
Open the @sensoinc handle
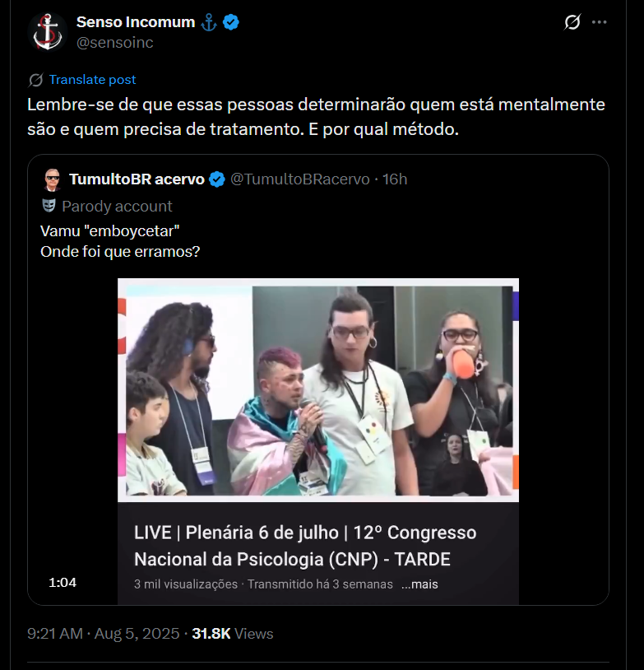tap(114, 43)
